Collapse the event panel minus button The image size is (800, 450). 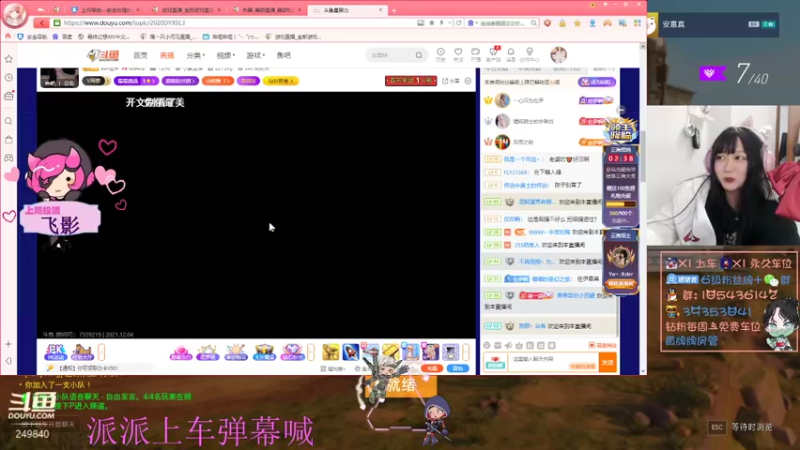(x=620, y=110)
